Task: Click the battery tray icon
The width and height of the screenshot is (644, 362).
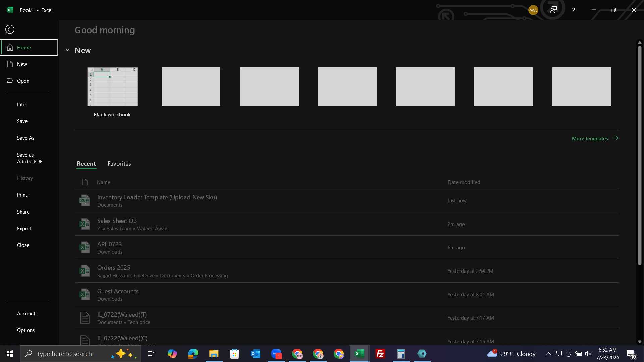Action: (579, 354)
